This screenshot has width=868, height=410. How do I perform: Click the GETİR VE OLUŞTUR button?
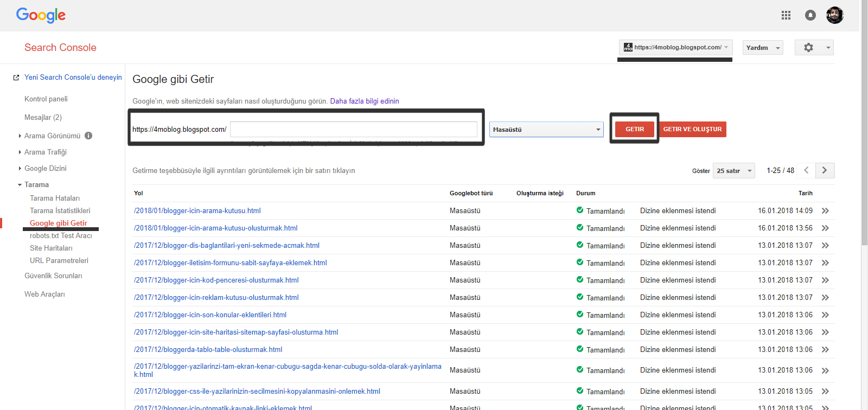click(692, 129)
